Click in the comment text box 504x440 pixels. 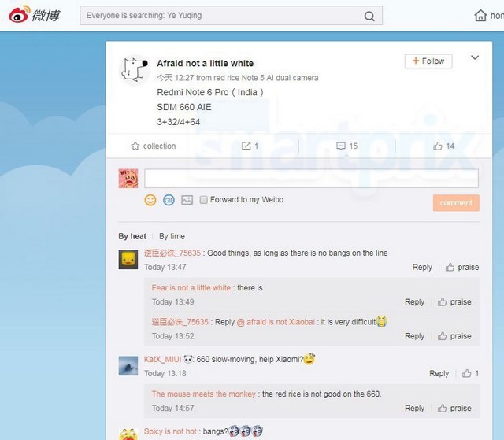click(x=311, y=178)
